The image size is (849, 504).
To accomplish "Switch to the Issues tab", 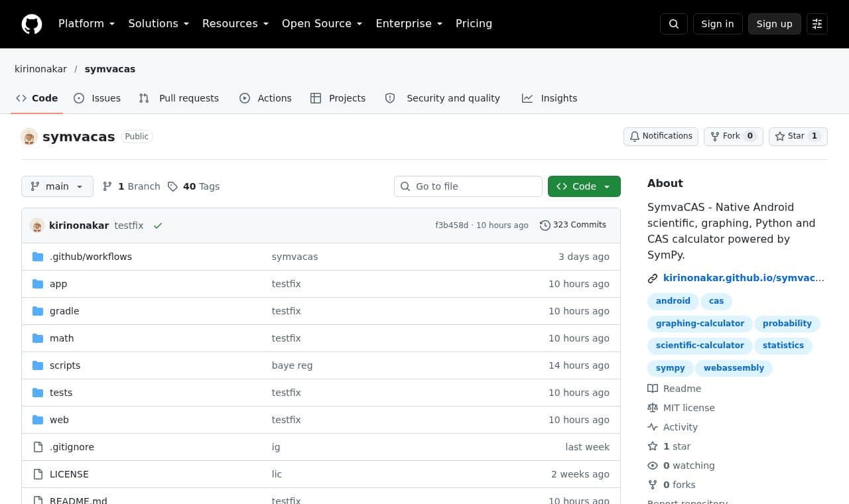I will (x=98, y=98).
